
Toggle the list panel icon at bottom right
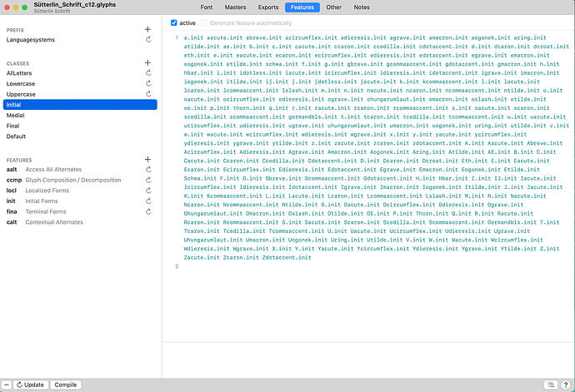click(x=551, y=385)
